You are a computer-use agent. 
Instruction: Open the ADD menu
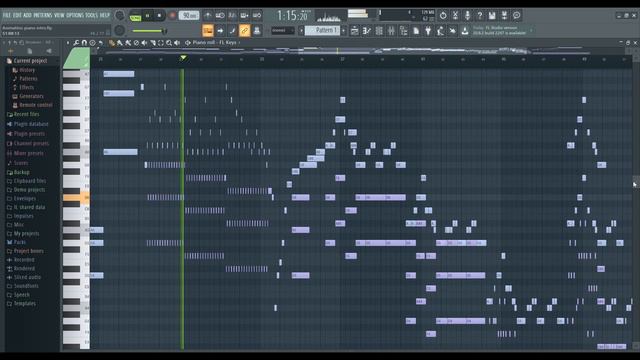pos(27,15)
